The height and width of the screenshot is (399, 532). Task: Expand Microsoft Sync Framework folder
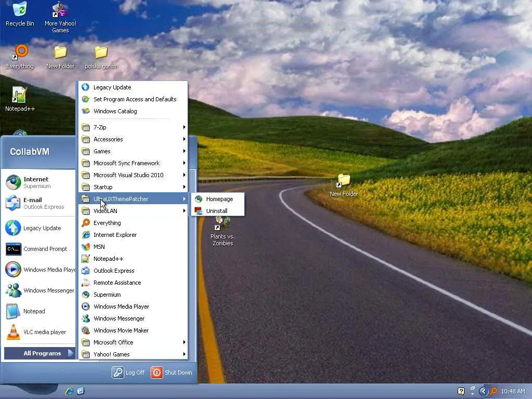coord(134,163)
